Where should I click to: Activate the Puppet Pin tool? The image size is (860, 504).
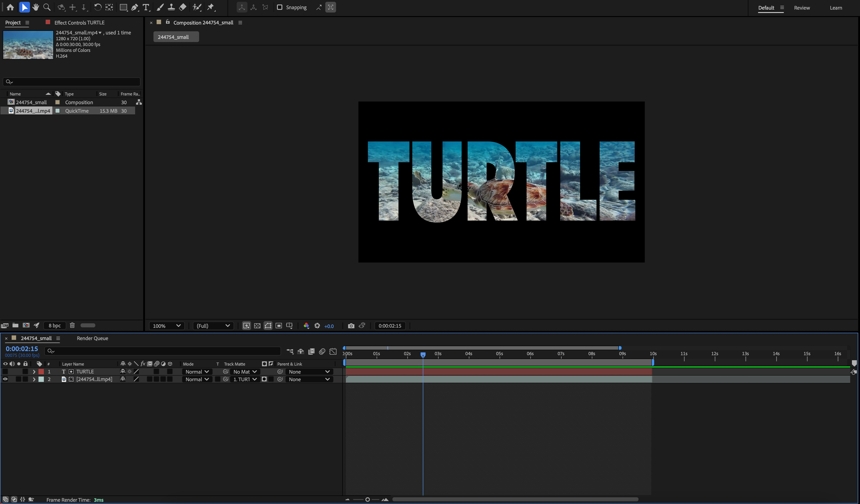pos(211,7)
